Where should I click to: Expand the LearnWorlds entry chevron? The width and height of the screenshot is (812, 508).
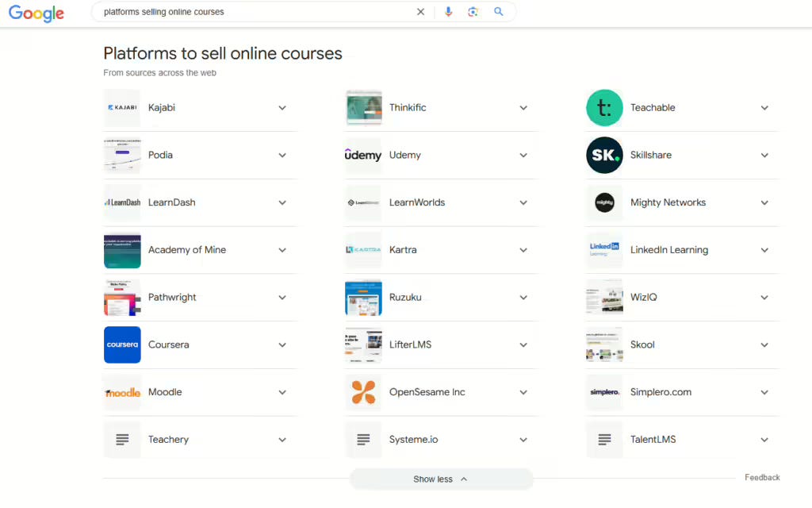[523, 202]
